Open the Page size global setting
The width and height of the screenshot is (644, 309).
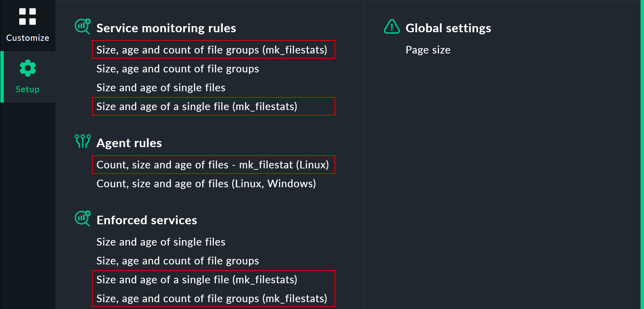(x=428, y=50)
